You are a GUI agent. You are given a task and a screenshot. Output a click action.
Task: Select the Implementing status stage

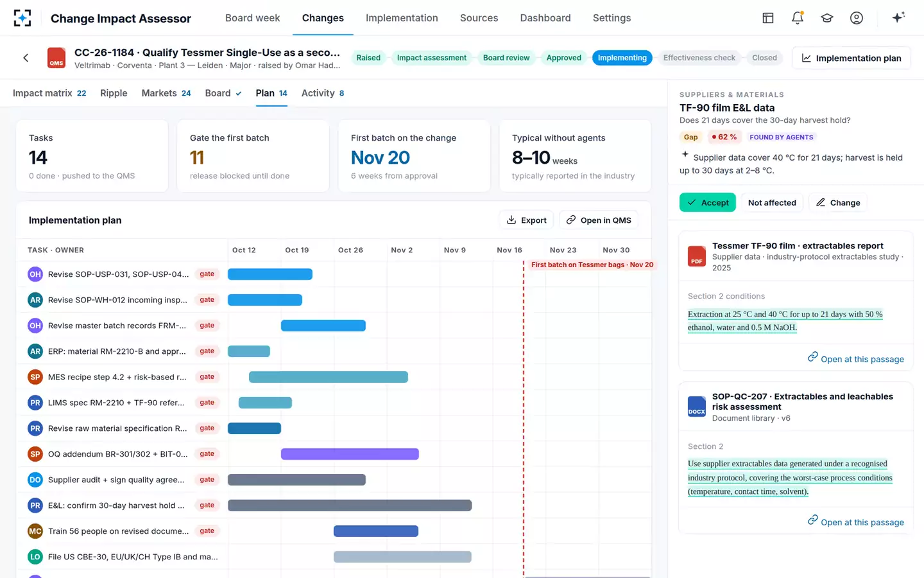click(622, 58)
